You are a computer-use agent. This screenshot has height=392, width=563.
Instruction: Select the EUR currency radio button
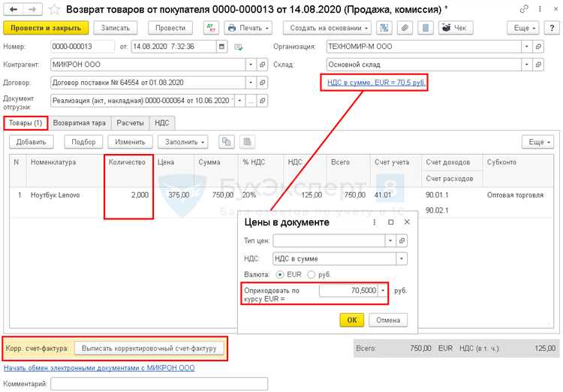pos(281,274)
